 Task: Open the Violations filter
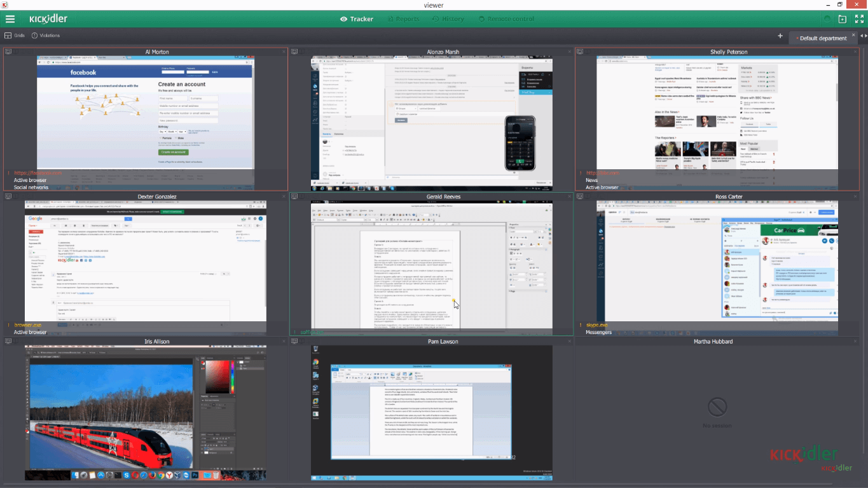pyautogui.click(x=45, y=36)
